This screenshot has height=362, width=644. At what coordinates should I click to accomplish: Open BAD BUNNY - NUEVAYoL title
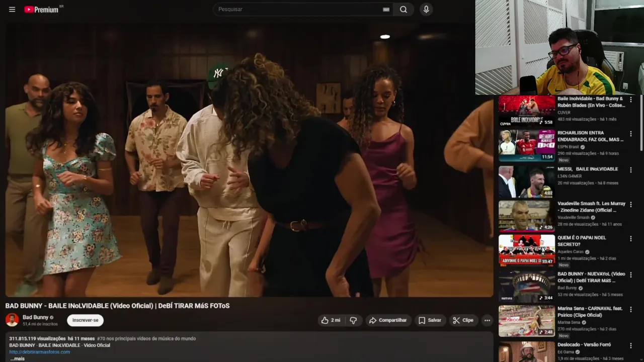coord(591,277)
